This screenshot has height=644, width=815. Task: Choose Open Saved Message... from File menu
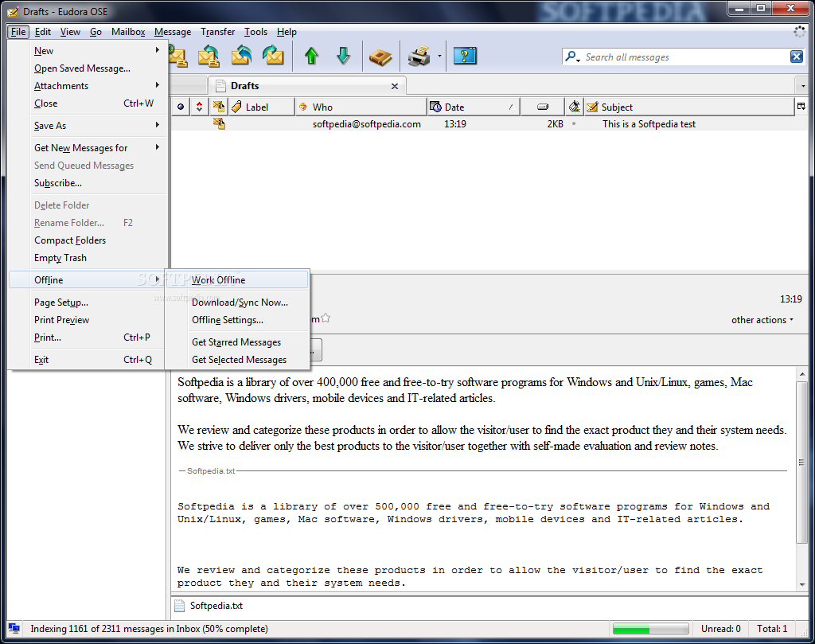pyautogui.click(x=88, y=68)
